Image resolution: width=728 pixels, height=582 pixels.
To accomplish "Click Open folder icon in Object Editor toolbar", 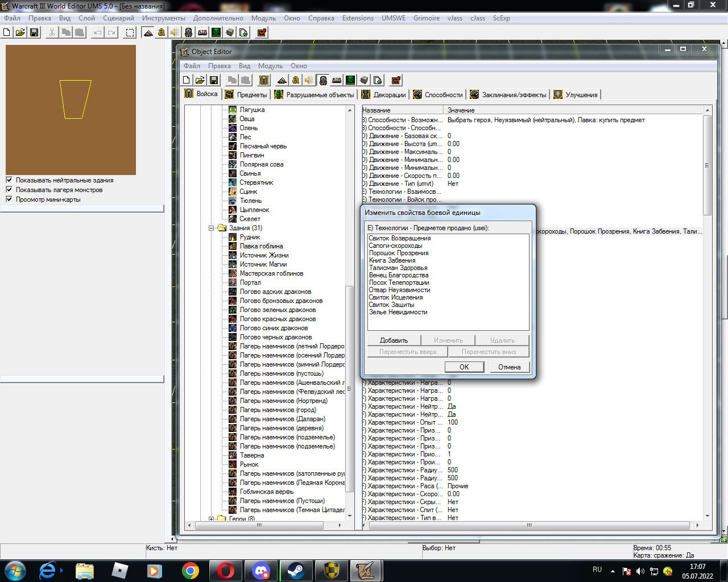I will 200,80.
